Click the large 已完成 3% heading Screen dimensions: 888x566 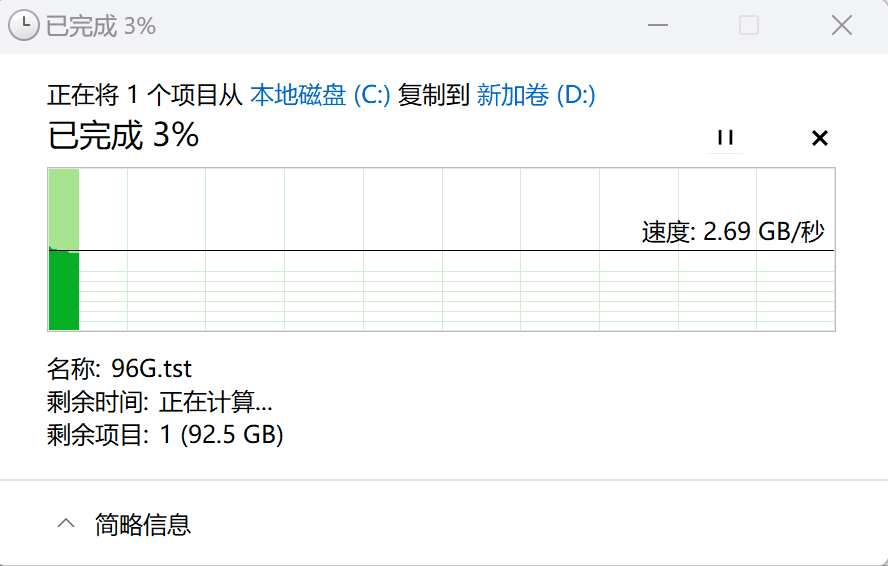(124, 135)
